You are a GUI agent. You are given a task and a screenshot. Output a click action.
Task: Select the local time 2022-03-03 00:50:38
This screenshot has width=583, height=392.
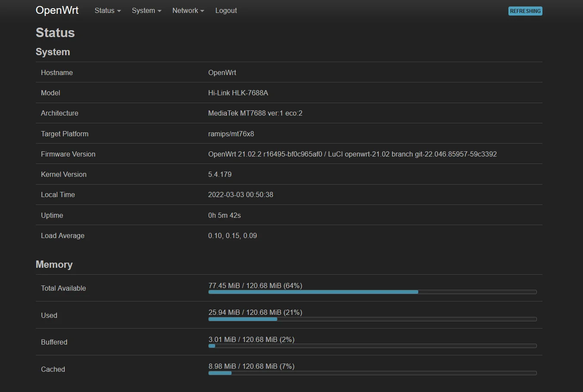(241, 194)
